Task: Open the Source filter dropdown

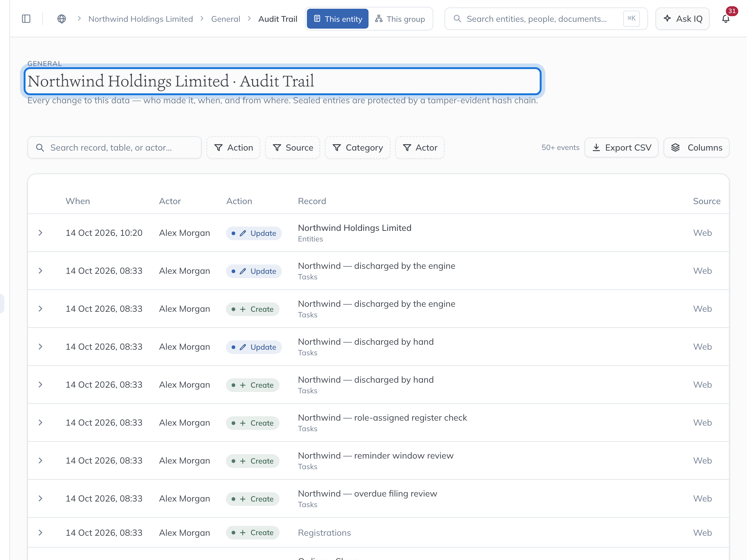Action: click(x=293, y=147)
